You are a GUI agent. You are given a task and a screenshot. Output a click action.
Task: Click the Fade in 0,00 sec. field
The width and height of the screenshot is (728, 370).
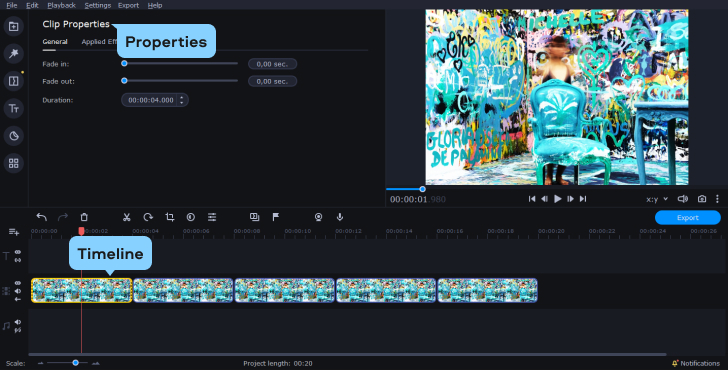pos(272,64)
